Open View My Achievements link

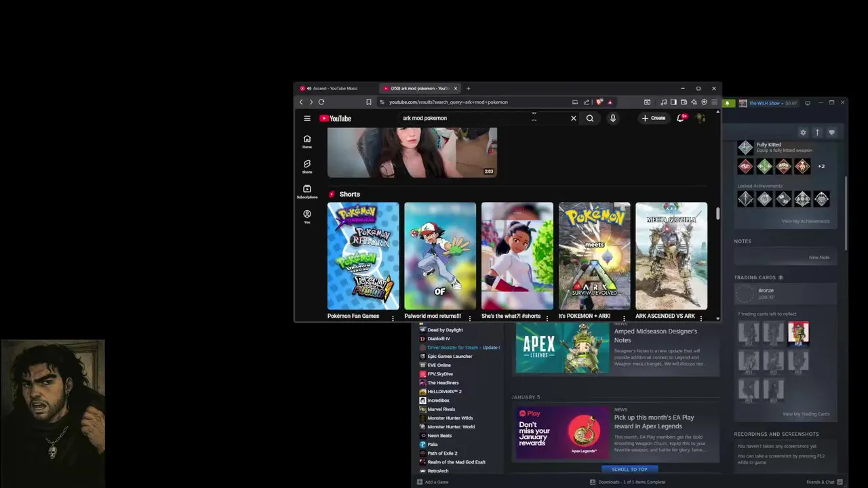tap(805, 221)
